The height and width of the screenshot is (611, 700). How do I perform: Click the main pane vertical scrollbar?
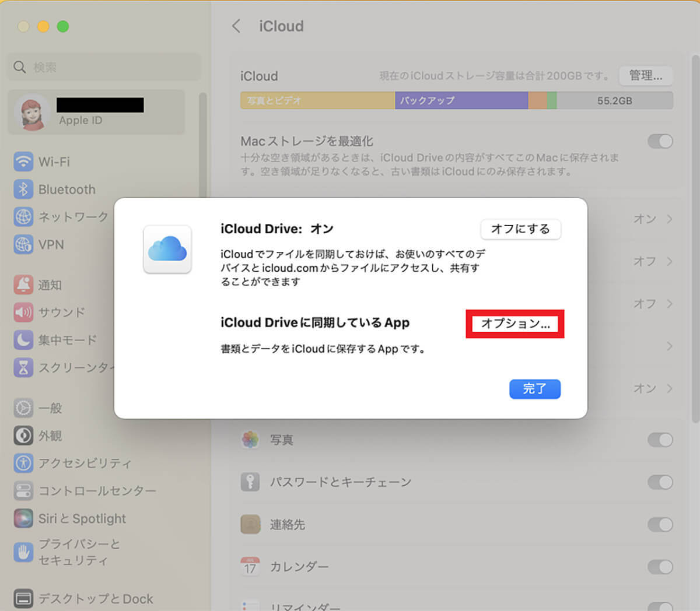[x=695, y=239]
